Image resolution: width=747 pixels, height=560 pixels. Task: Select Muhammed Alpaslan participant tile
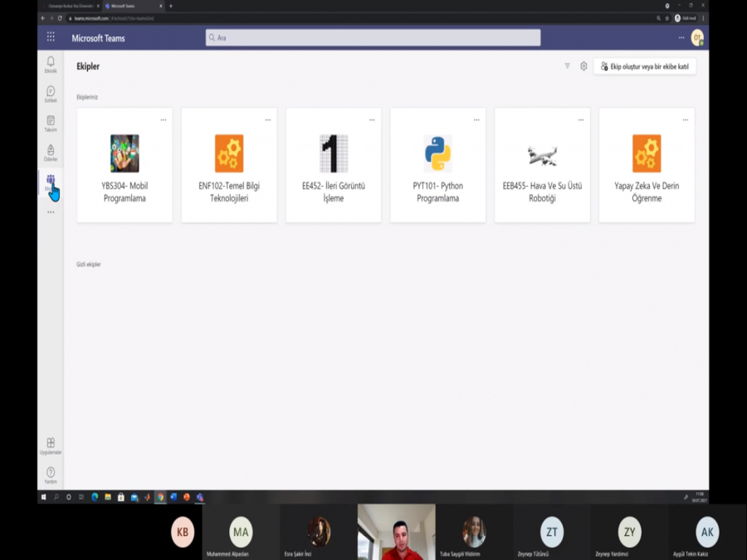click(241, 532)
